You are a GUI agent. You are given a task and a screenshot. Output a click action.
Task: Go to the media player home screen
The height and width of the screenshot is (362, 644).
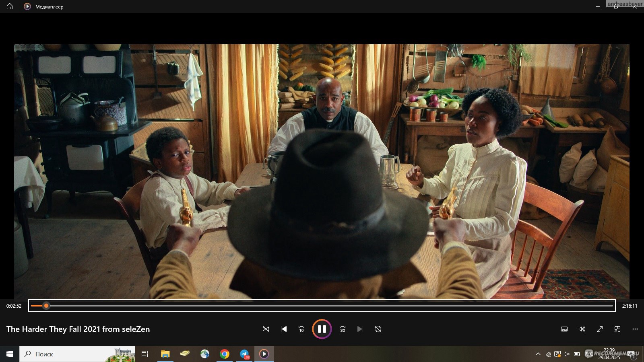click(10, 6)
